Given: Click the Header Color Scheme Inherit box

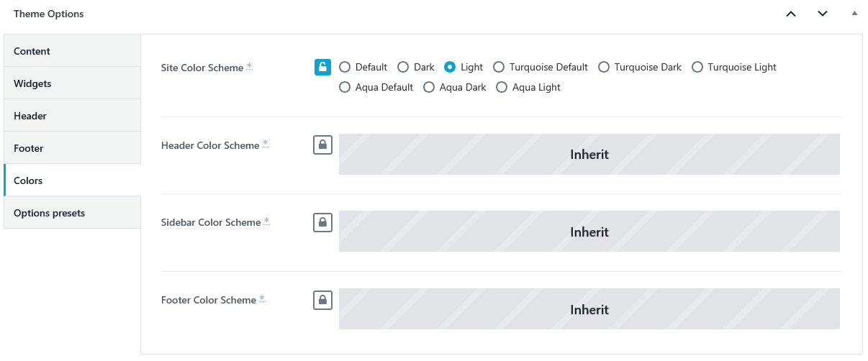Looking at the screenshot, I should click(x=589, y=154).
